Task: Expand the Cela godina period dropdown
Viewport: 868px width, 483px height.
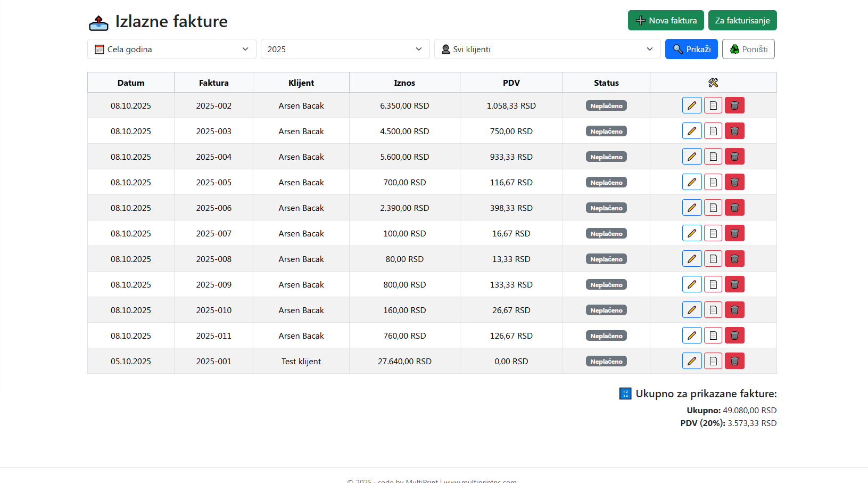Action: [171, 49]
